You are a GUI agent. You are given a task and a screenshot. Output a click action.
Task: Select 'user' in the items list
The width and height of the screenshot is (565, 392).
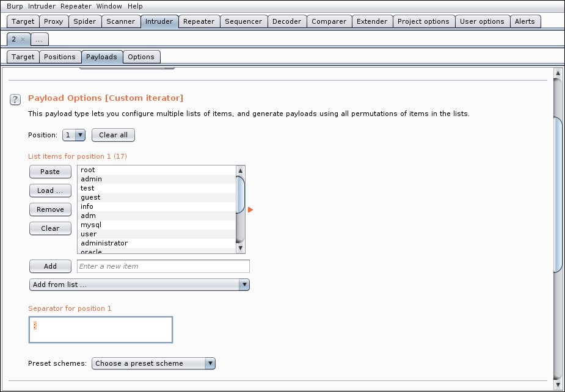pos(156,234)
